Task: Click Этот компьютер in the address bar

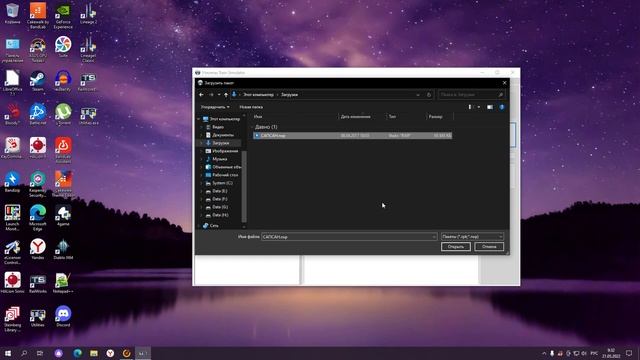Action: [x=258, y=95]
